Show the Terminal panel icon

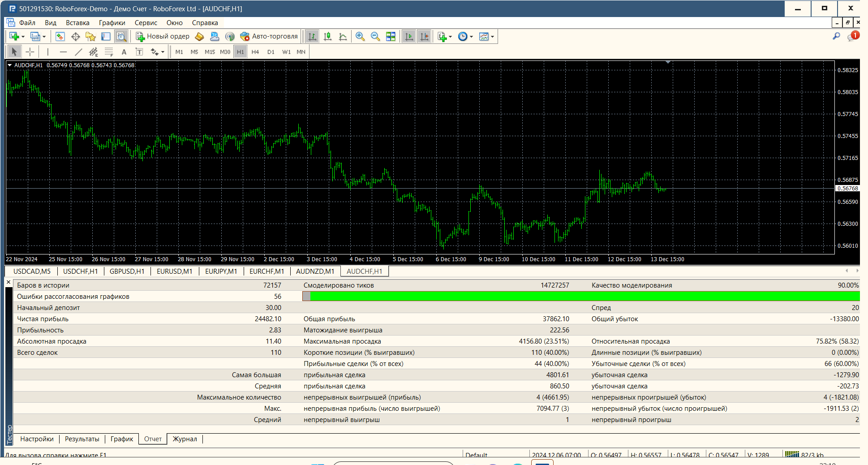106,36
